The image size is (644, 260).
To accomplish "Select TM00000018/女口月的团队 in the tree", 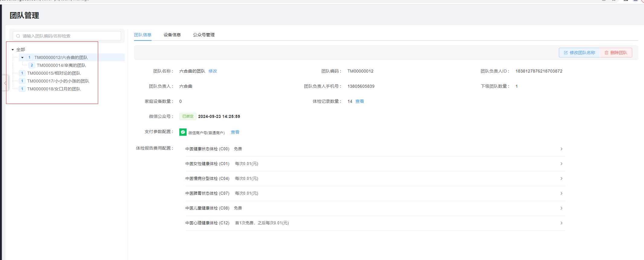I will [54, 89].
